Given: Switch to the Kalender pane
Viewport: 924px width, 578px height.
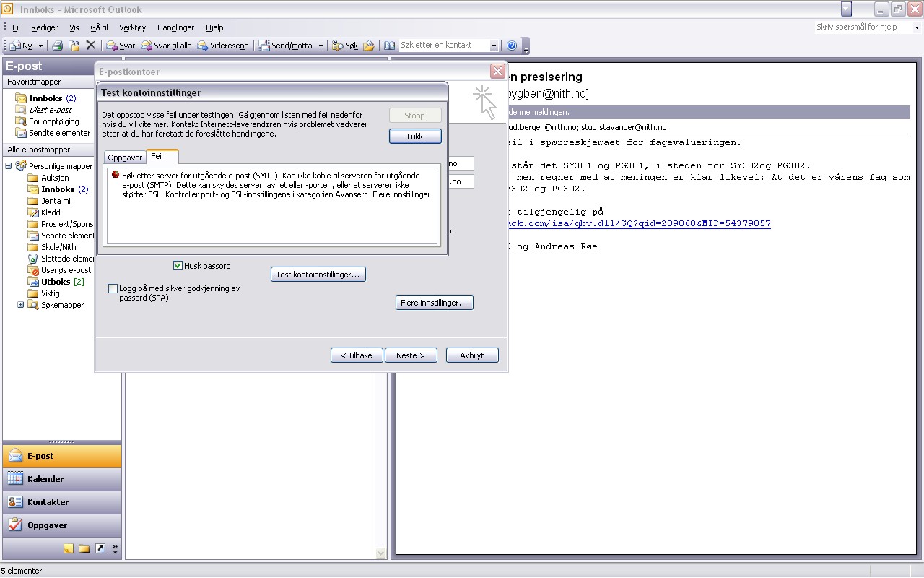Looking at the screenshot, I should coord(62,479).
